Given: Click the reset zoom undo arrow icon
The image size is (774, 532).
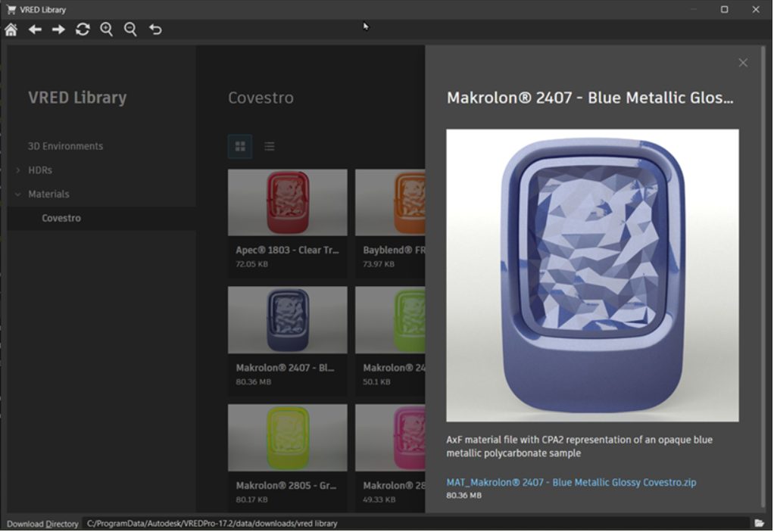Looking at the screenshot, I should click(x=155, y=30).
